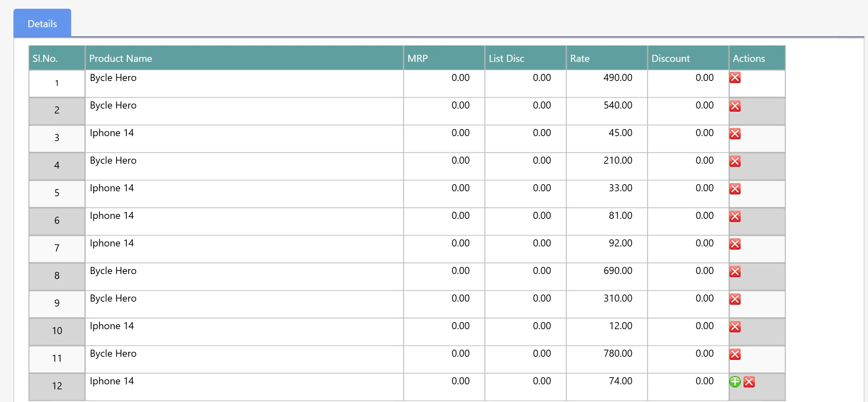Select product name field in row 1
The image size is (868, 402).
tap(244, 84)
